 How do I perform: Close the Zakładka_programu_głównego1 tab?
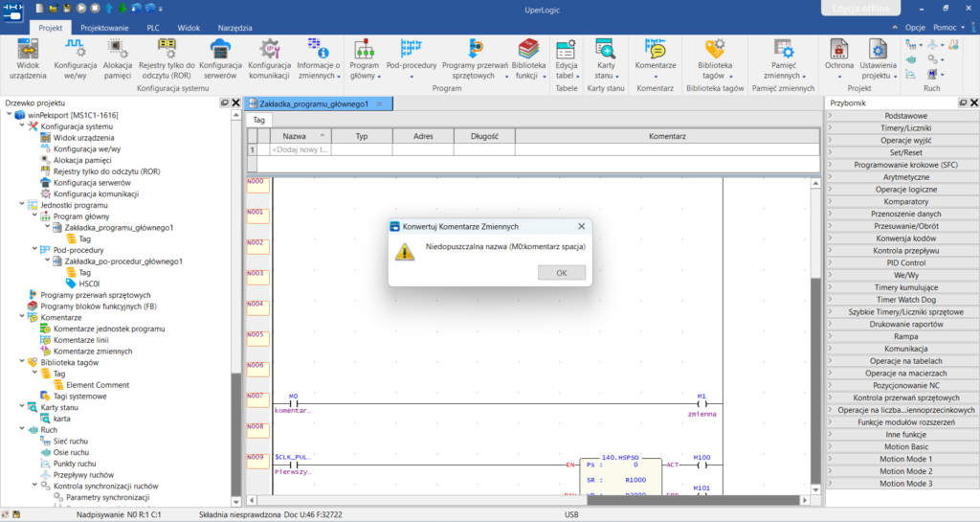pyautogui.click(x=379, y=103)
